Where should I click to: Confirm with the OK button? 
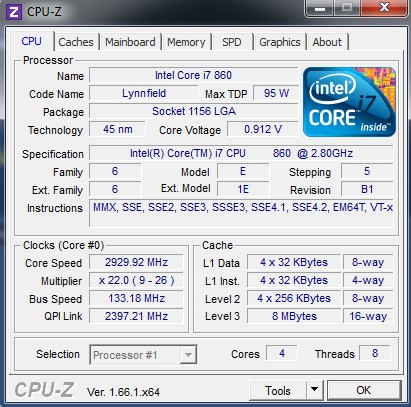(364, 390)
